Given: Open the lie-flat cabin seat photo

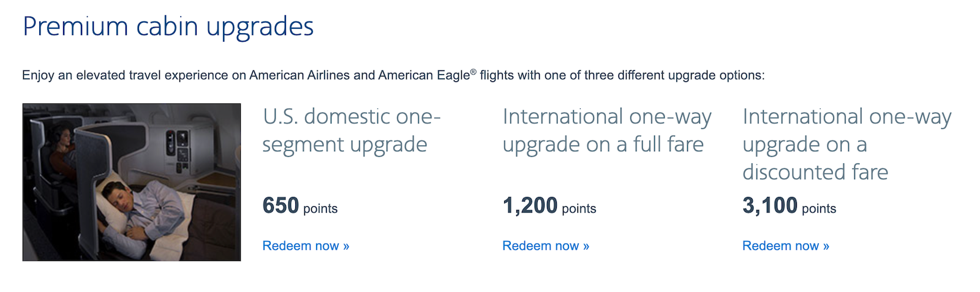Looking at the screenshot, I should point(132,182).
